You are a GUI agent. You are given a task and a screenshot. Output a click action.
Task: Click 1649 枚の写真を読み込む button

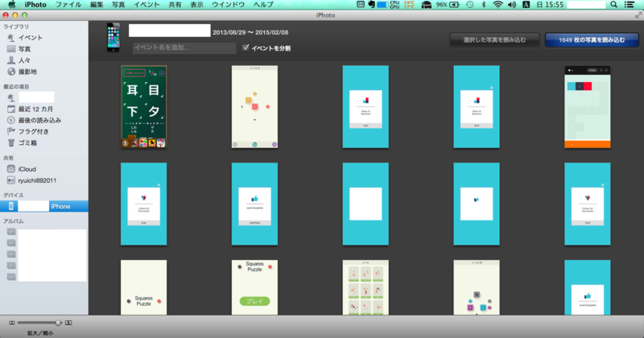pyautogui.click(x=592, y=40)
